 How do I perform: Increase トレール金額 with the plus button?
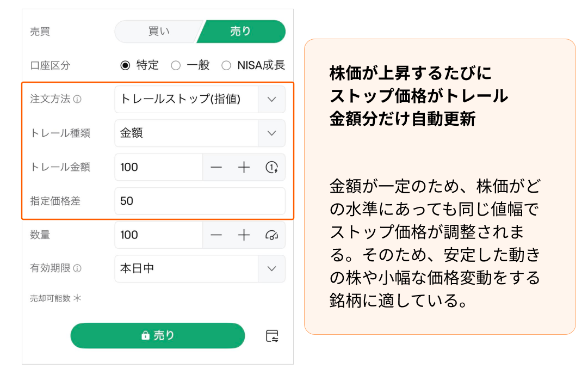pos(244,167)
